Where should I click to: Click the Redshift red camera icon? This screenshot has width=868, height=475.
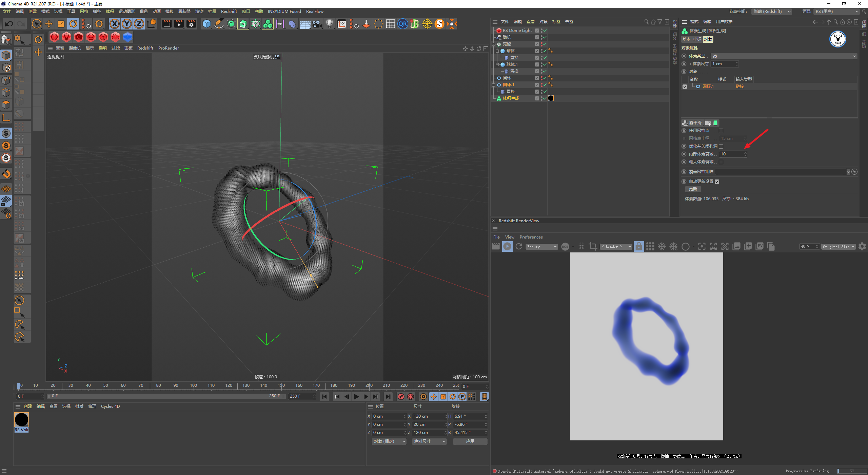pyautogui.click(x=79, y=37)
